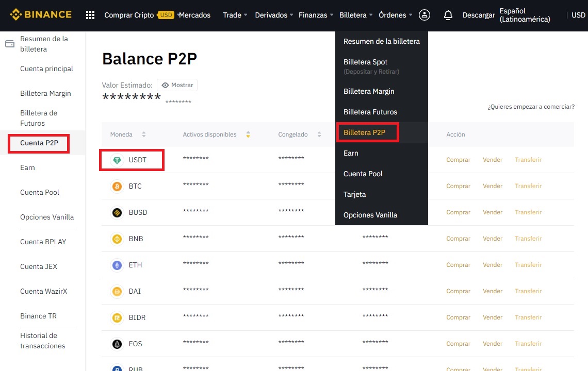588x371 pixels.
Task: Open Cuenta Pool in left sidebar
Action: click(40, 192)
